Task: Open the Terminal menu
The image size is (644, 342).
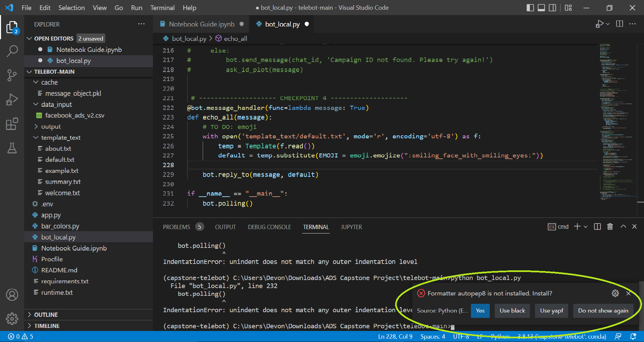Action: (x=162, y=7)
